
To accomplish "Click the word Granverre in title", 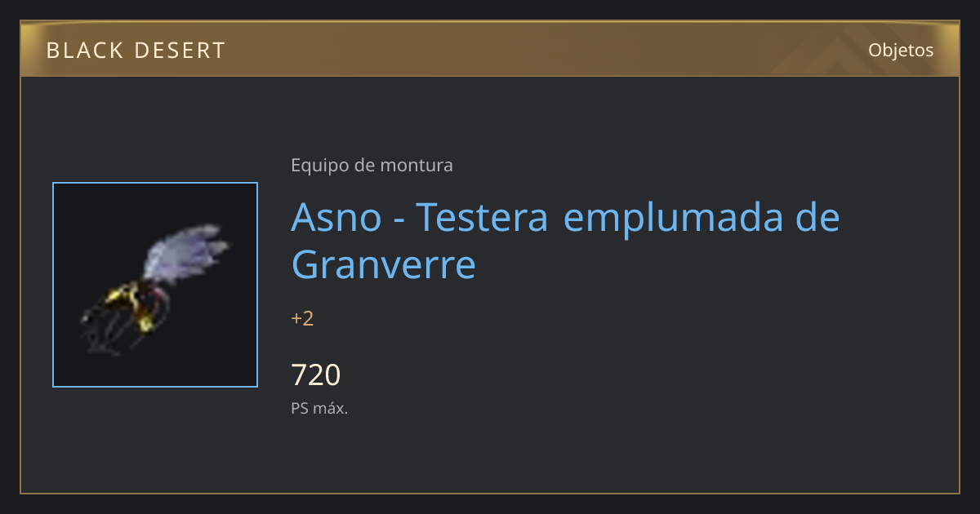I will point(383,264).
